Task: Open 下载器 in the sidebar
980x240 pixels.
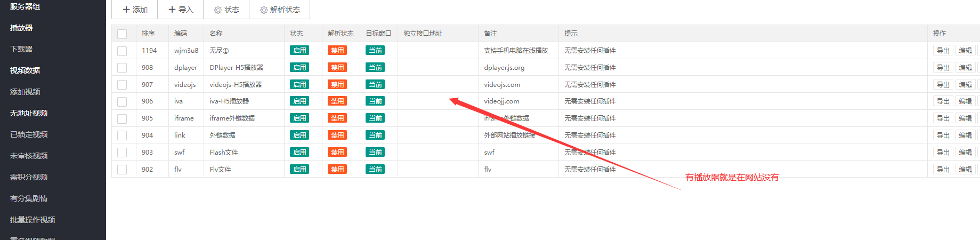Action: tap(21, 49)
